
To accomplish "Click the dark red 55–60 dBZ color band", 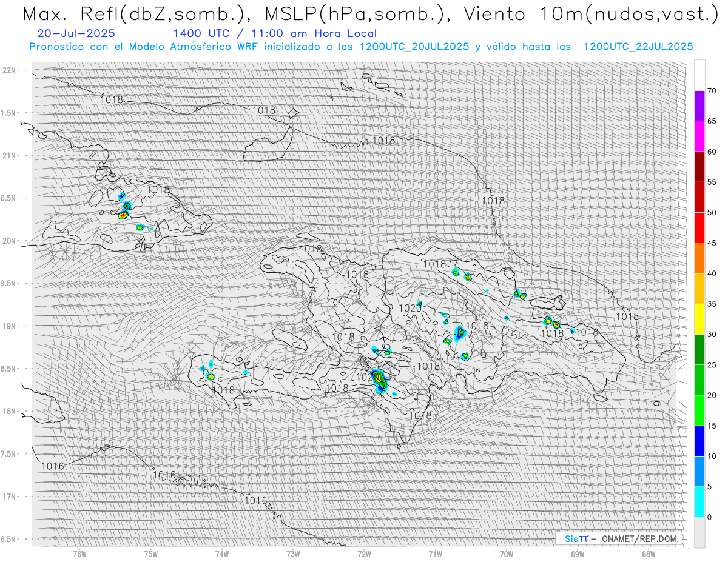I will tap(699, 167).
